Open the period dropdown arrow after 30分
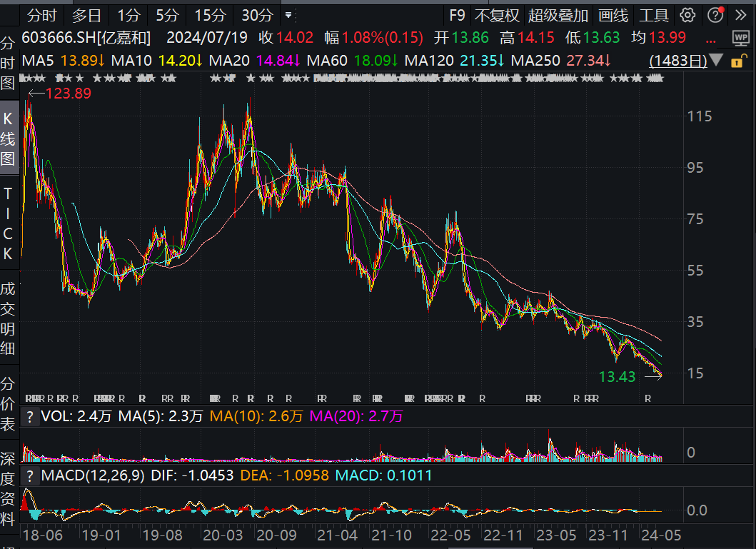Viewport: 756px width, 549px height. [288, 16]
